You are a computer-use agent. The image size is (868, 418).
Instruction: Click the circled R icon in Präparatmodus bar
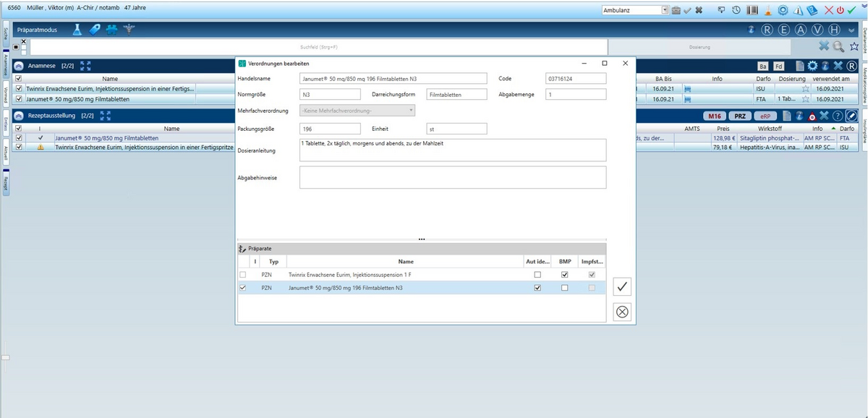click(x=767, y=30)
